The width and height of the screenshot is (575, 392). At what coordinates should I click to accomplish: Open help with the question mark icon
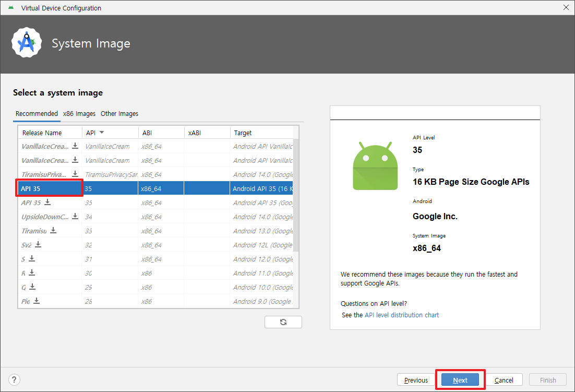point(14,379)
